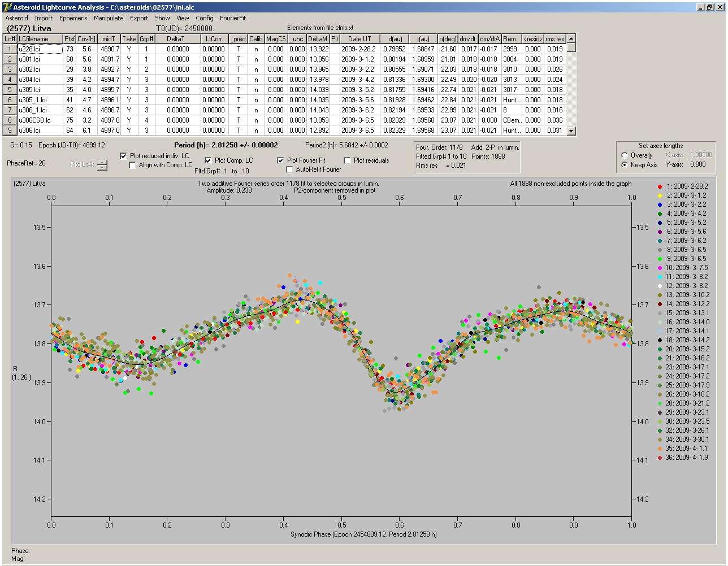Click the Elements from file elms.xt text

pyautogui.click(x=320, y=28)
